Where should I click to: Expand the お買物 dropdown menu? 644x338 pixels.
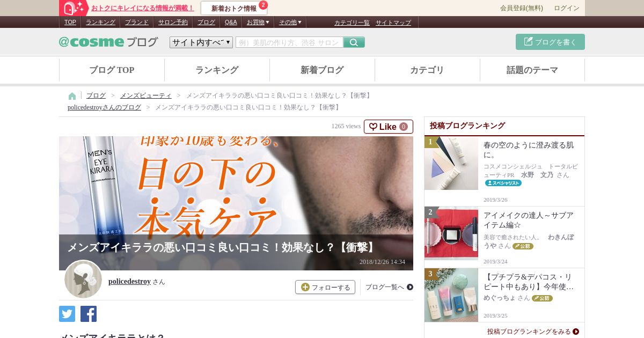tap(258, 22)
